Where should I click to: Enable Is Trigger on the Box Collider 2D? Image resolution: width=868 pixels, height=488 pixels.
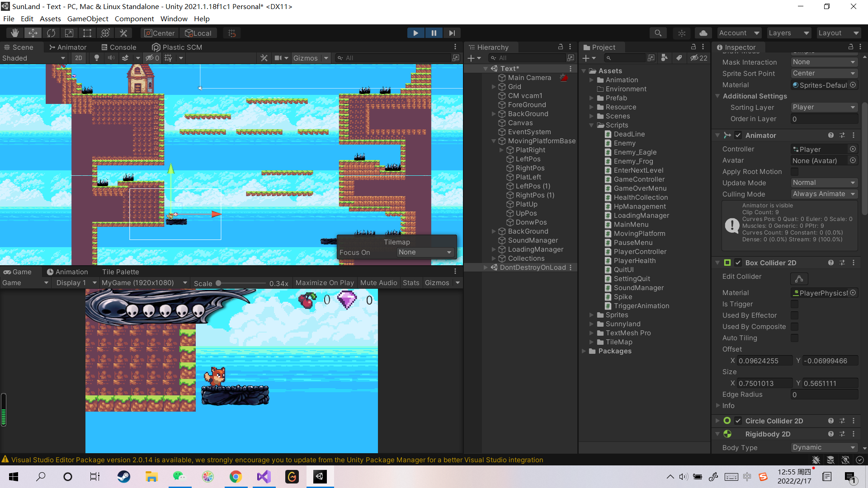pos(795,304)
